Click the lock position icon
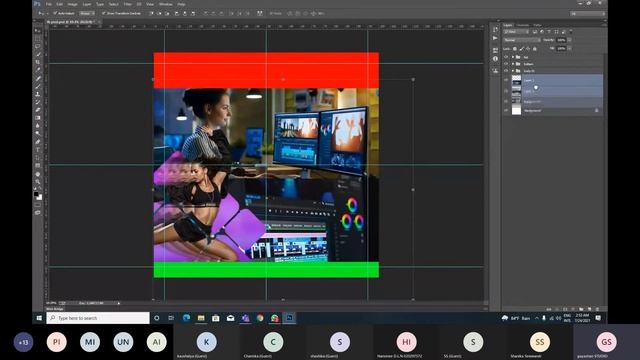Viewport: 640px width, 360px height. (x=528, y=49)
